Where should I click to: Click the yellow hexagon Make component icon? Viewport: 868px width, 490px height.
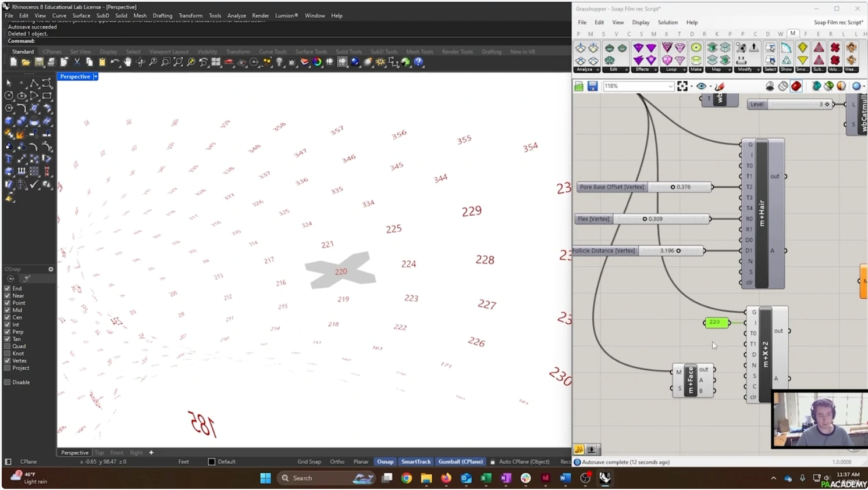point(696,47)
